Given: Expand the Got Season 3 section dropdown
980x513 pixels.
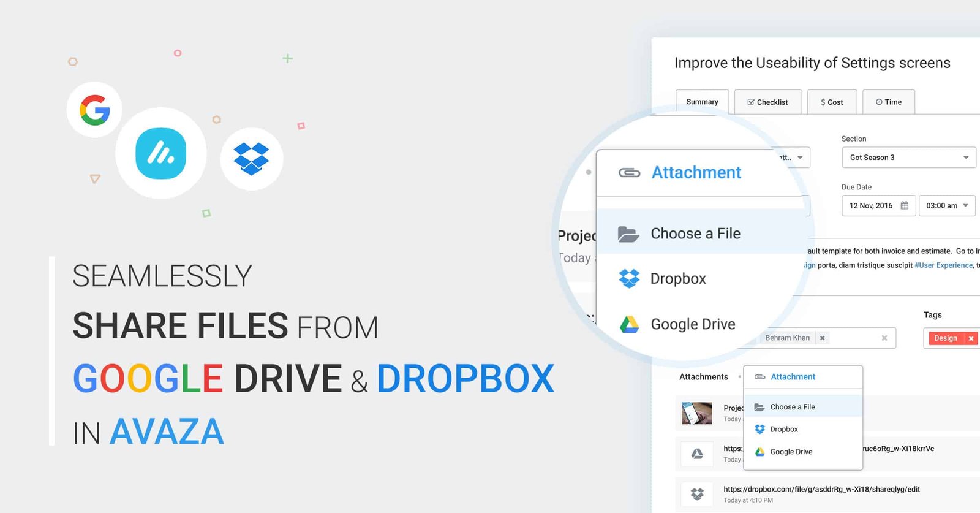Looking at the screenshot, I should pos(966,158).
